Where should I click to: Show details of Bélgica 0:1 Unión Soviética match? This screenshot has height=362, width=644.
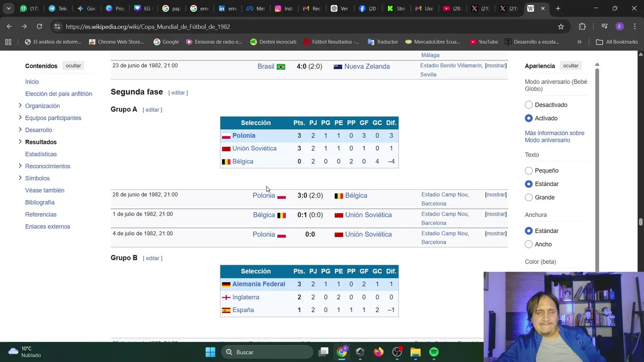click(496, 214)
